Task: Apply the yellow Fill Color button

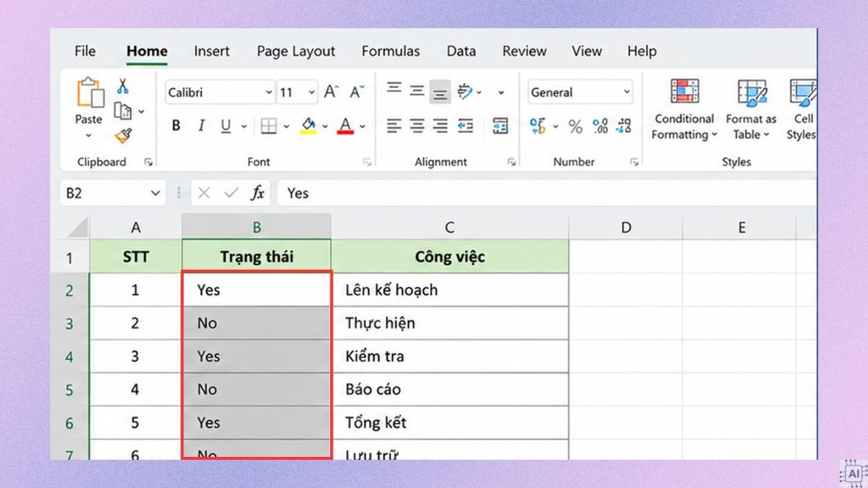Action: coord(308,127)
